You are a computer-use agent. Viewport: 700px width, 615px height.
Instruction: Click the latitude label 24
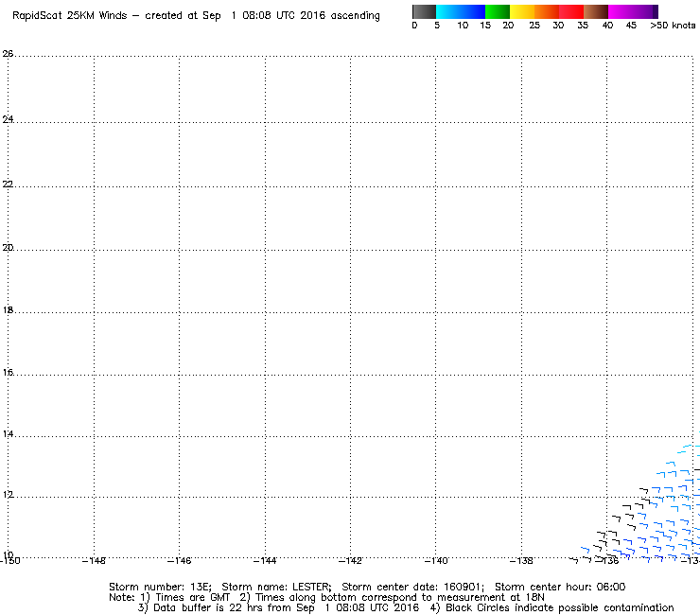tap(8, 119)
